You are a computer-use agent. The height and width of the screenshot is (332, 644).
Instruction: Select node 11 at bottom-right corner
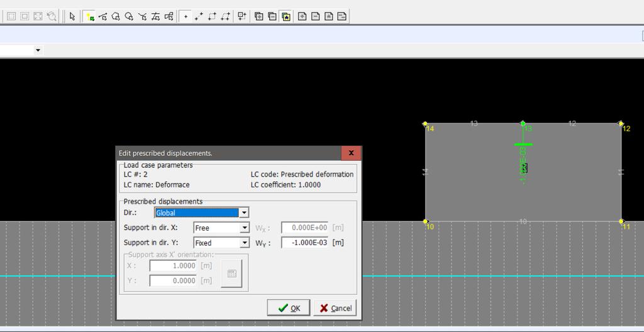point(621,221)
